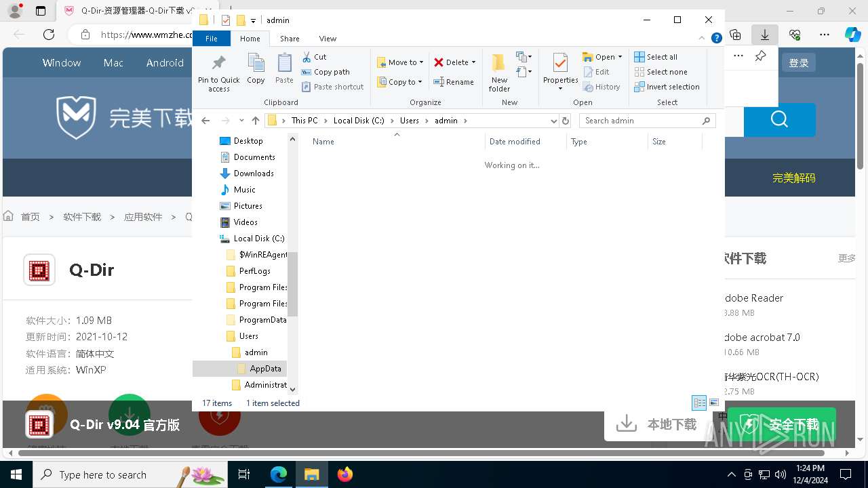Refresh the admin folder view

click(x=566, y=121)
